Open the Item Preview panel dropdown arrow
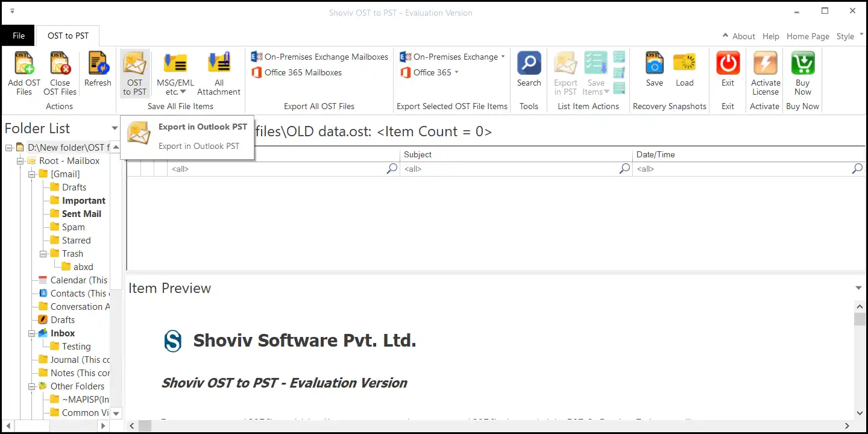Screen dimensions: 868x434 859,288
